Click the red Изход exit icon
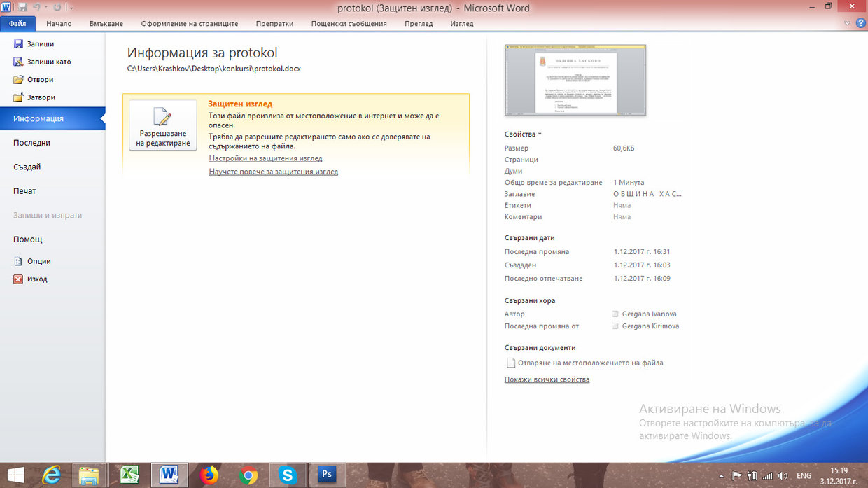868x488 pixels. tap(19, 279)
